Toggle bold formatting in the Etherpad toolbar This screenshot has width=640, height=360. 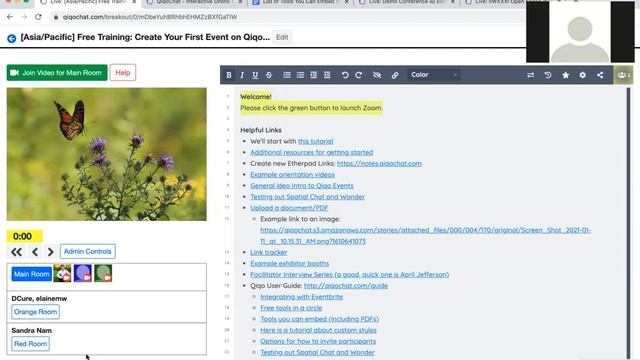tap(229, 75)
